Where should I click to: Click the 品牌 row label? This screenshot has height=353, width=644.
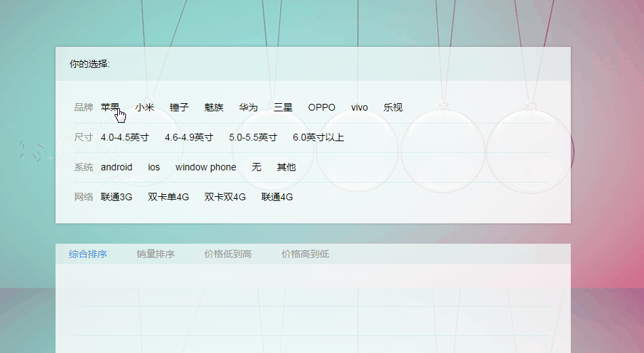84,107
